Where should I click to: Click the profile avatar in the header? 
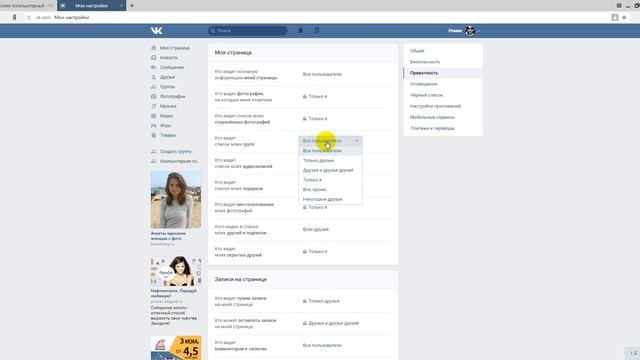coord(470,31)
